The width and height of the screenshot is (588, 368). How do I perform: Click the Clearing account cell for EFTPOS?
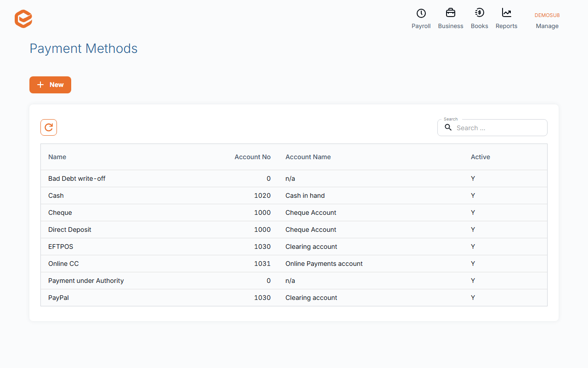pos(311,247)
